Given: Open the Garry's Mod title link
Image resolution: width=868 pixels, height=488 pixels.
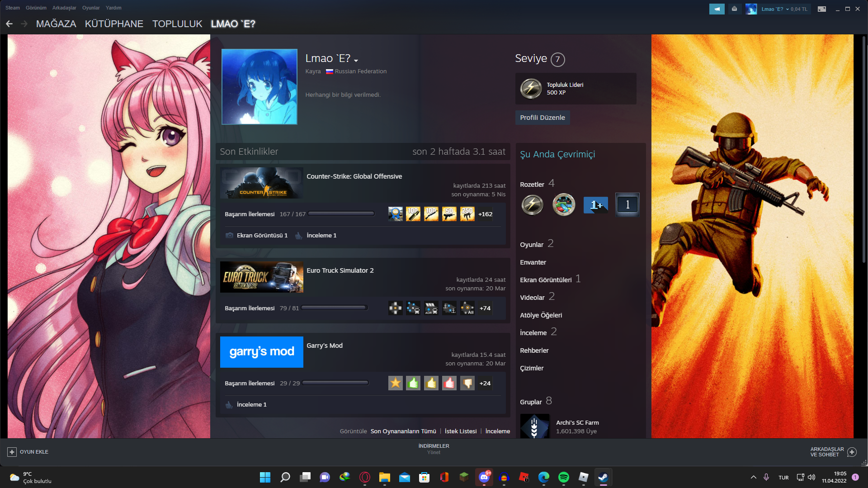Looking at the screenshot, I should click(325, 346).
